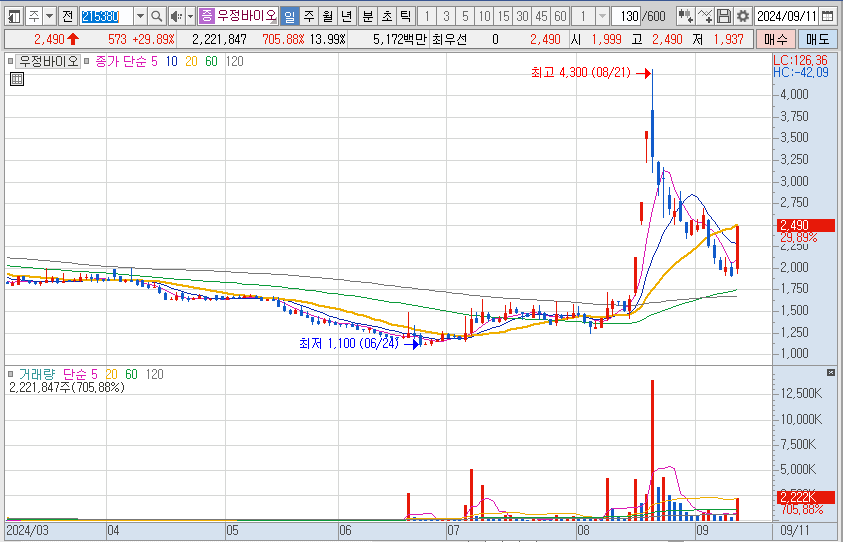843x542 pixels.
Task: Open chart settings gear icon
Action: (743, 17)
